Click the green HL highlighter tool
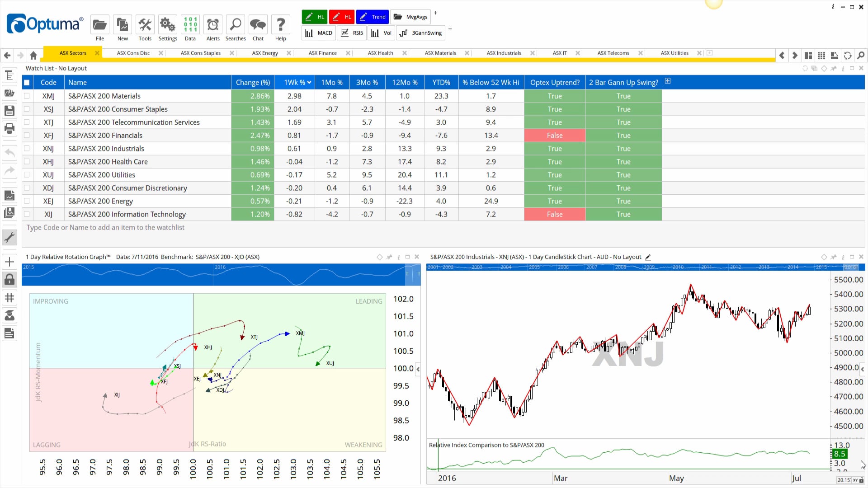 pos(315,17)
